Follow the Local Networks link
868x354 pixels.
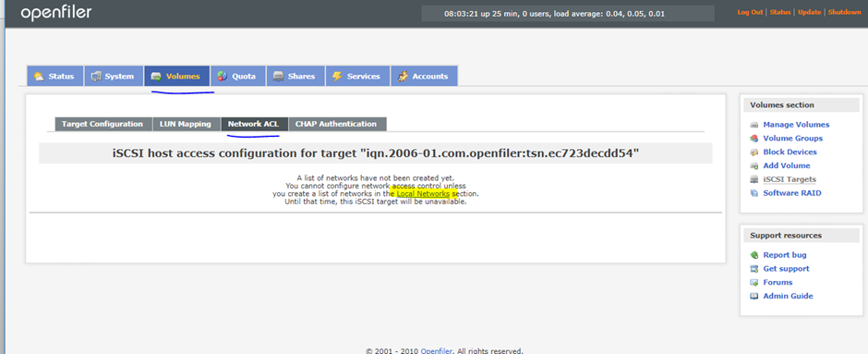[424, 194]
